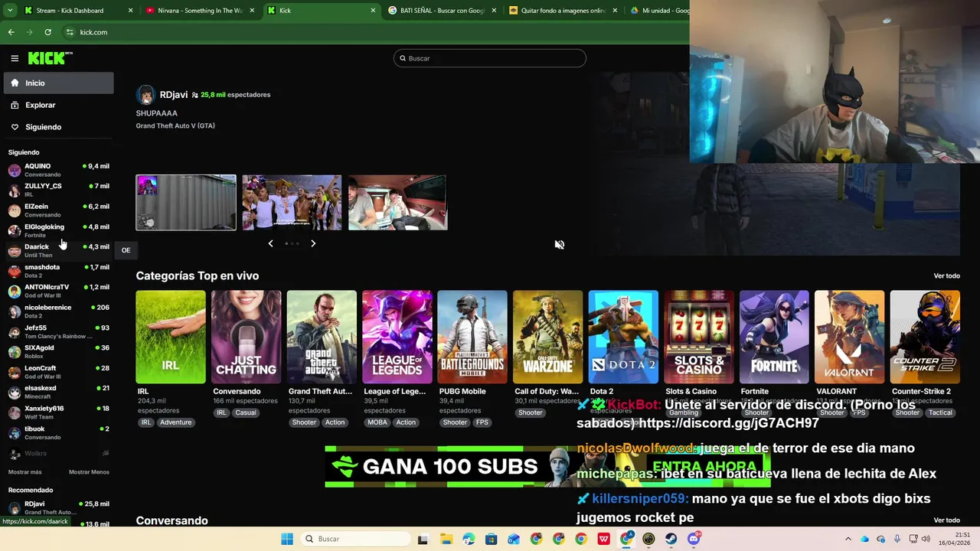980x551 pixels.
Task: Open the Grand Theft Auto V (GTA) category link
Action: (x=175, y=126)
